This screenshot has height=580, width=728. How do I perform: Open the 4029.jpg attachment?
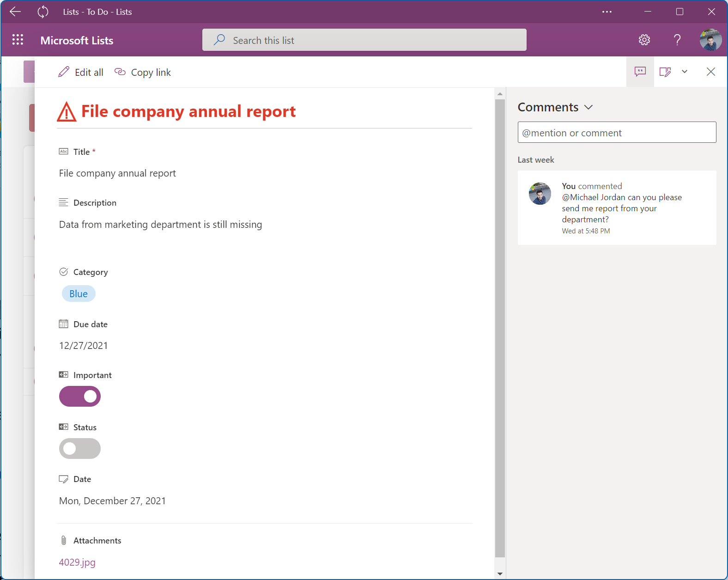point(77,562)
